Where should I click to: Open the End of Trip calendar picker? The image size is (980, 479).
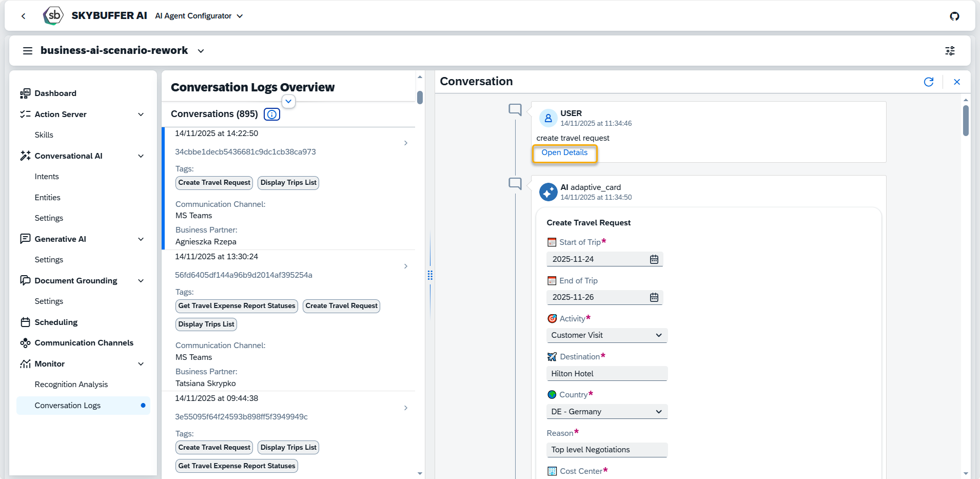point(654,297)
